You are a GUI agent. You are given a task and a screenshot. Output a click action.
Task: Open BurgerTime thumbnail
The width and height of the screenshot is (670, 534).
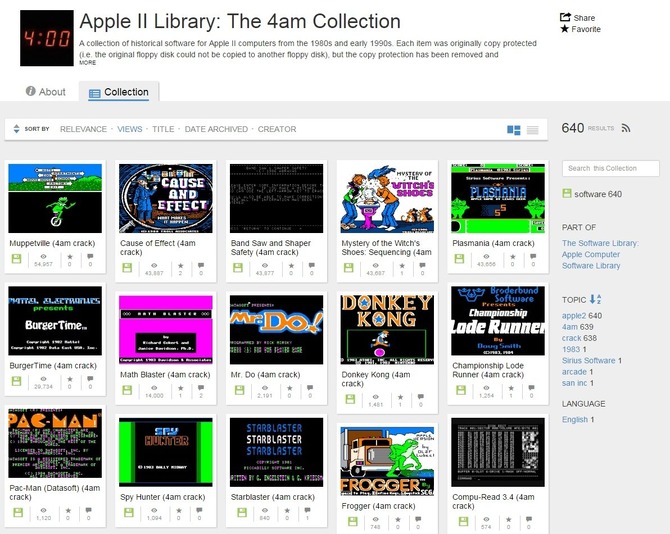tap(55, 321)
